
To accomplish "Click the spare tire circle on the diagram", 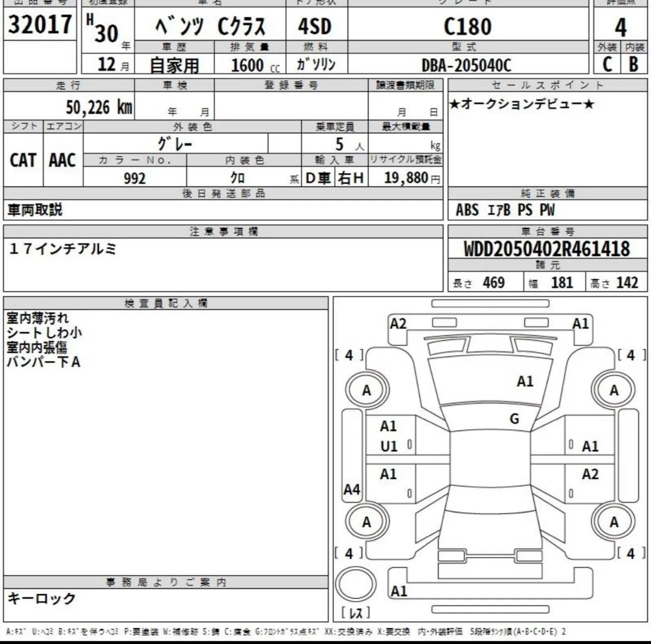I will point(356,583).
